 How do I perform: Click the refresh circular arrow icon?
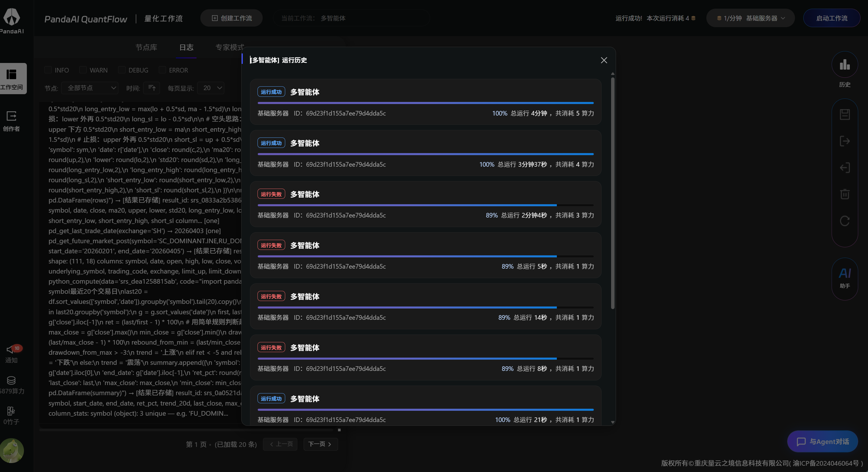[x=844, y=221]
